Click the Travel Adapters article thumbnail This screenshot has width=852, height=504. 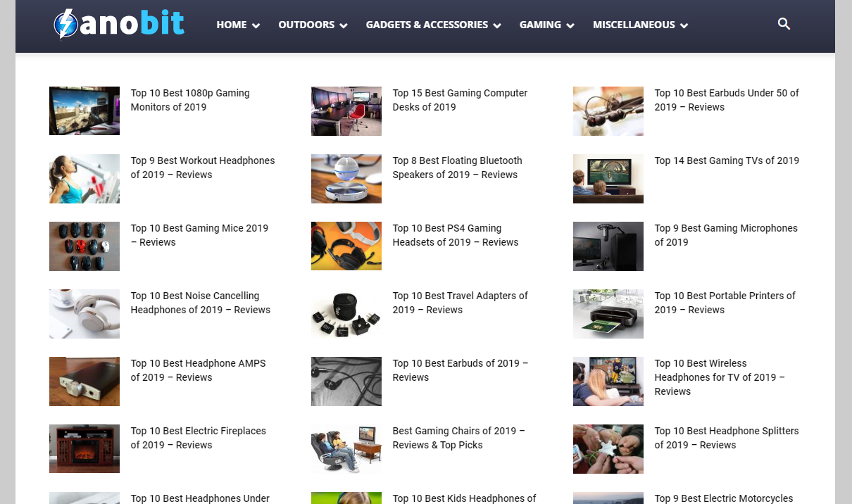click(x=346, y=313)
